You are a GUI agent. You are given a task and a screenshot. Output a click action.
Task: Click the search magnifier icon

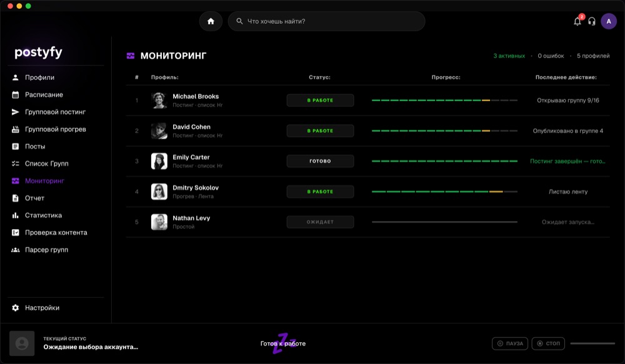coord(239,21)
